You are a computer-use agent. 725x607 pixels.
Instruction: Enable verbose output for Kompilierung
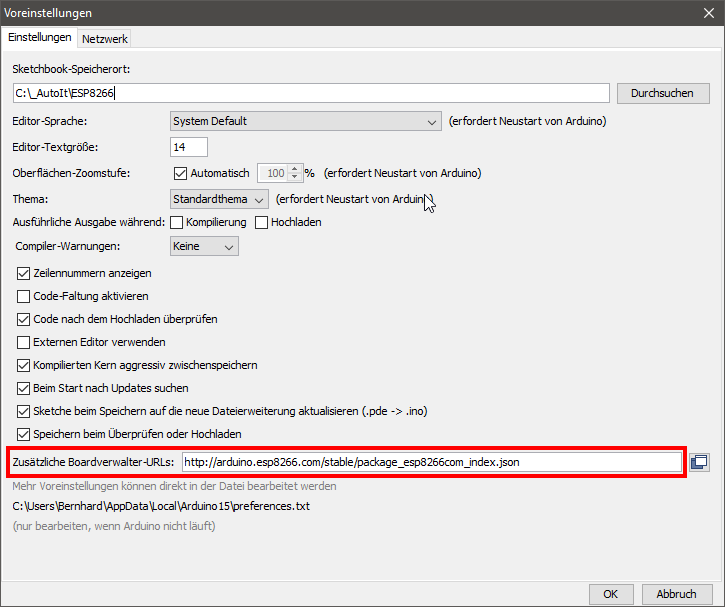[x=177, y=221]
